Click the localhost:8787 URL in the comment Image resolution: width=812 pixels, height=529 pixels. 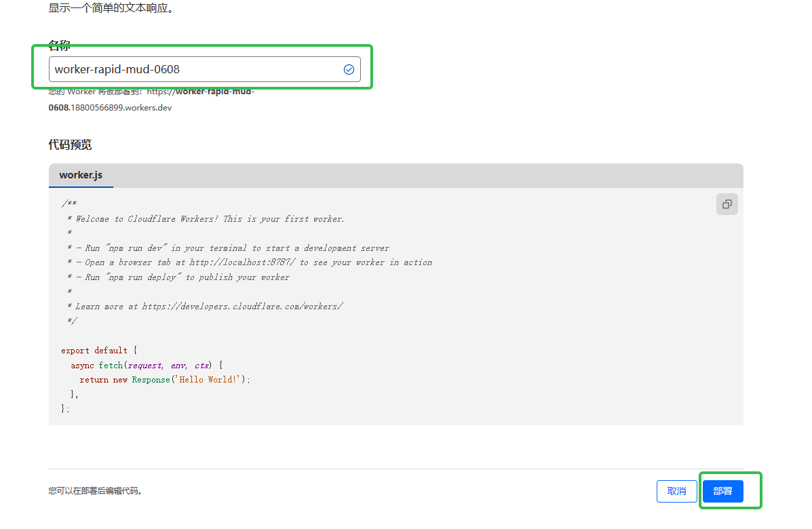pyautogui.click(x=242, y=262)
